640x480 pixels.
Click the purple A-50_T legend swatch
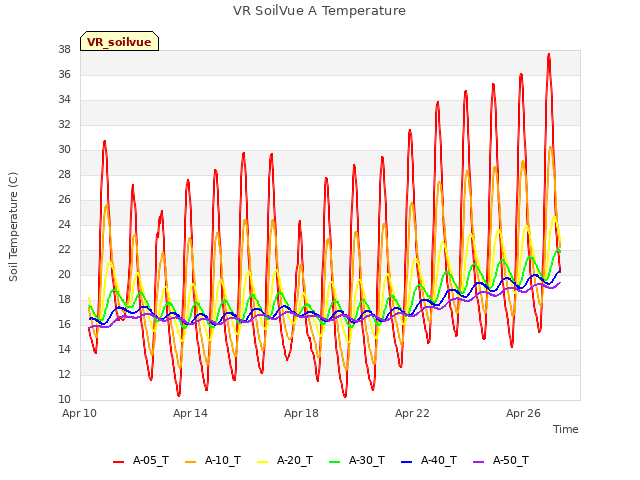click(x=478, y=462)
